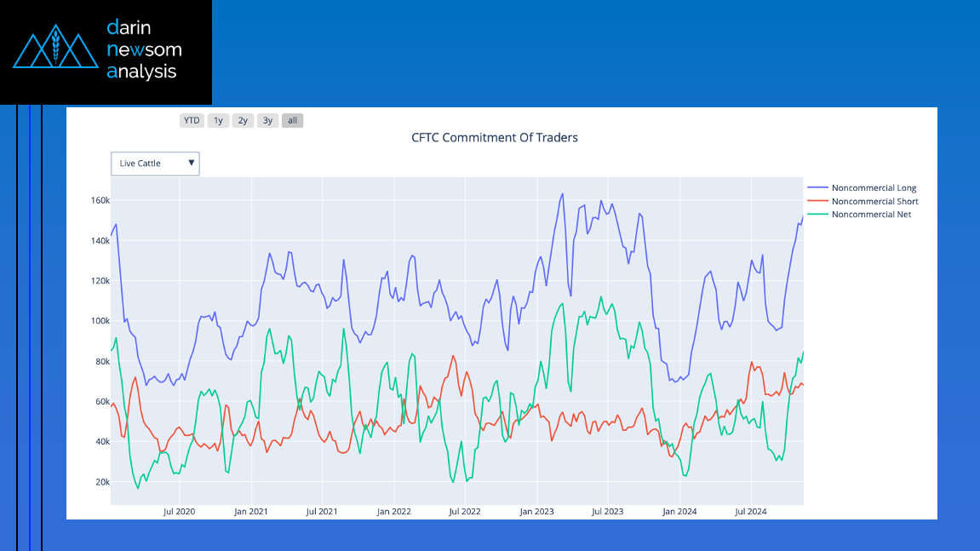Click the Darin Newsom Analysis mountain logo icon
This screenshot has width=980, height=551.
coord(55,46)
